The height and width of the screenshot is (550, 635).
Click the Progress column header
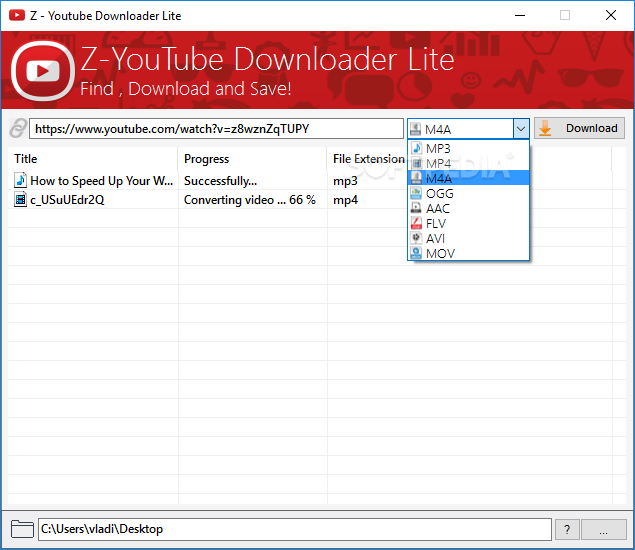point(252,159)
